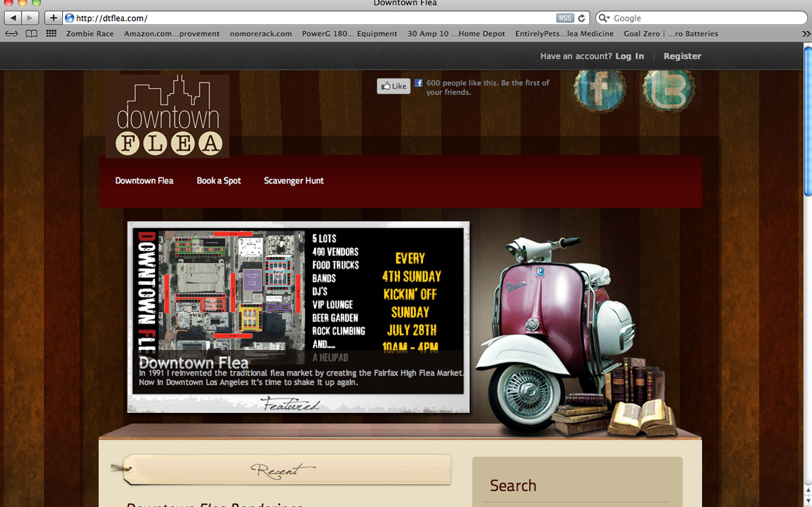Open Reading List glasses icon
Screen dimensions: 812x507
tap(12, 34)
